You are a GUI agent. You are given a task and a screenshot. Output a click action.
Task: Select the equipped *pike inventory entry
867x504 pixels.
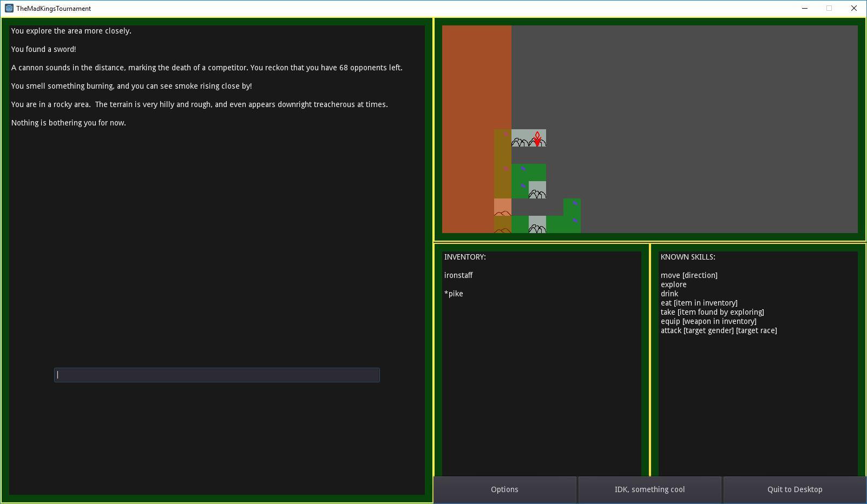coord(454,294)
